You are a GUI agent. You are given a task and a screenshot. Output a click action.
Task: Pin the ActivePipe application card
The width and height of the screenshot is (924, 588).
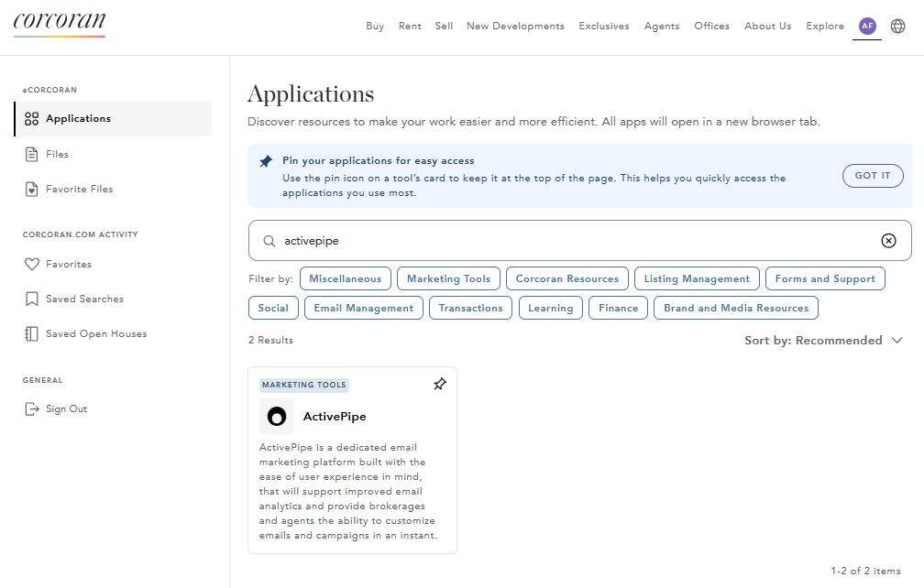440,385
